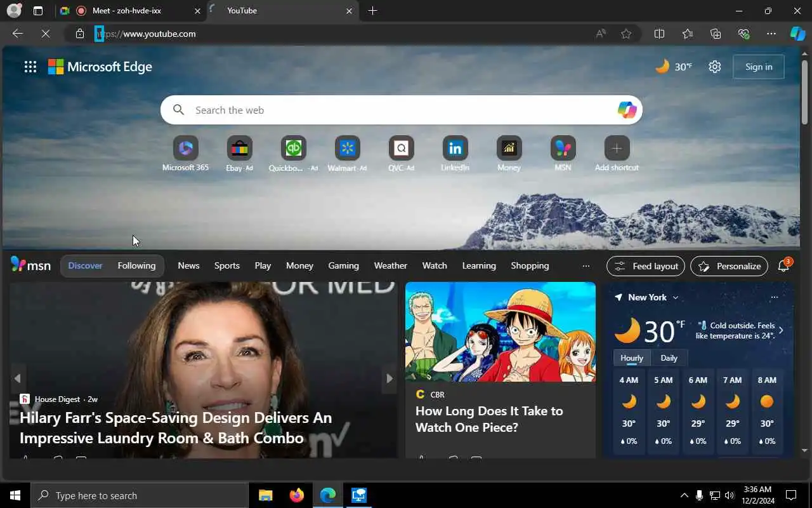The width and height of the screenshot is (812, 508).
Task: Open split screen view
Action: click(659, 34)
